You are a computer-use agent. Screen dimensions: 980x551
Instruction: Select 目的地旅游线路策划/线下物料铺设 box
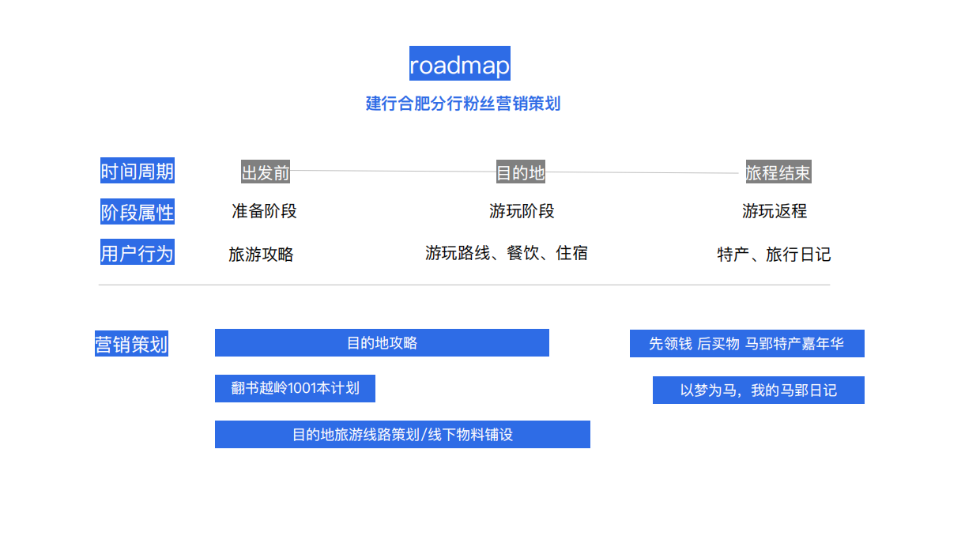pyautogui.click(x=403, y=434)
